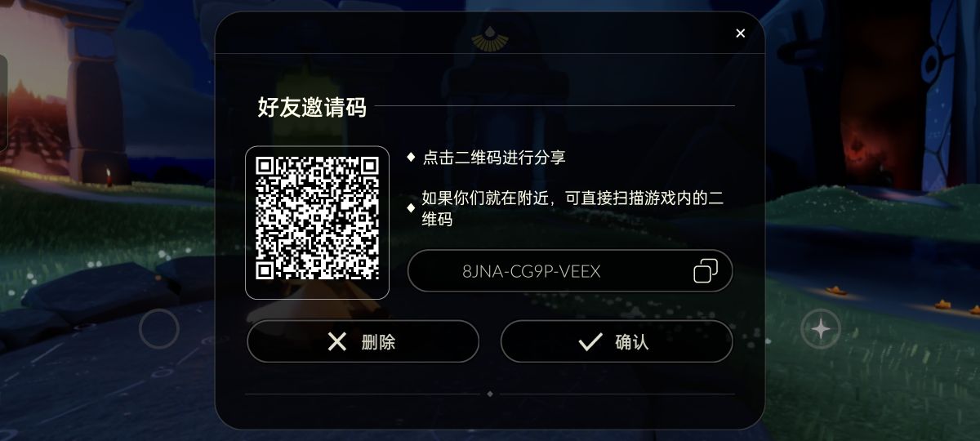Click the 好友邀请码 heading
Image resolution: width=980 pixels, height=441 pixels.
(312, 107)
